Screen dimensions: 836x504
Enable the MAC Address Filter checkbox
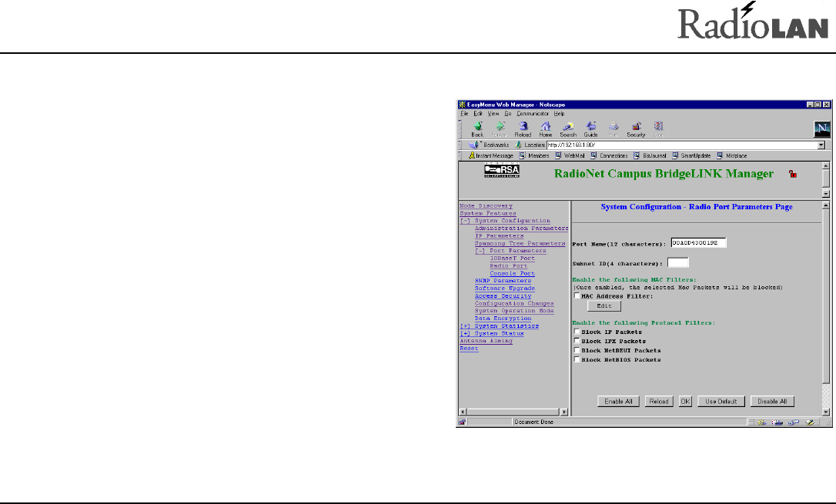577,295
